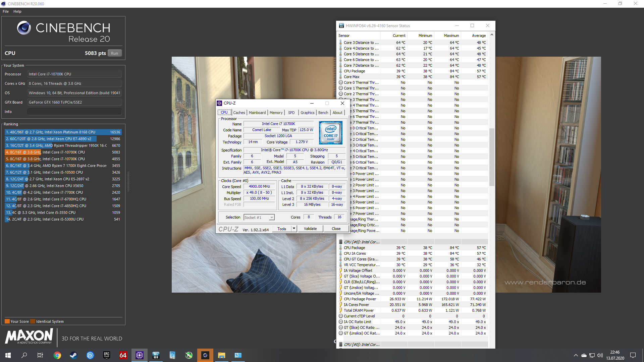Click the HWiNFO64 title bar icon

click(341, 26)
